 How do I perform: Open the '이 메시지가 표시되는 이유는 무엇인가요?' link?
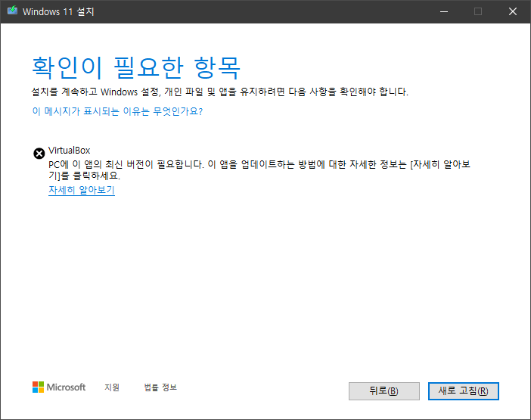(x=117, y=111)
